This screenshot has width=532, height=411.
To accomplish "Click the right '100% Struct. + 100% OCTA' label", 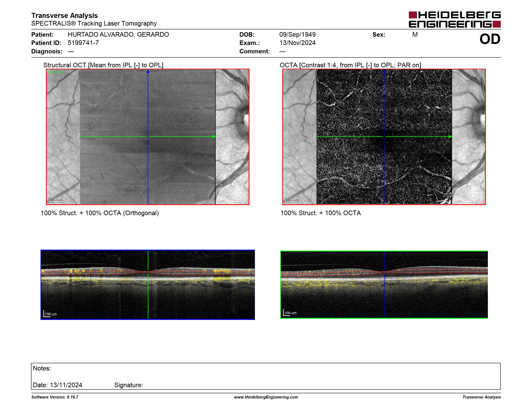I will coord(321,213).
